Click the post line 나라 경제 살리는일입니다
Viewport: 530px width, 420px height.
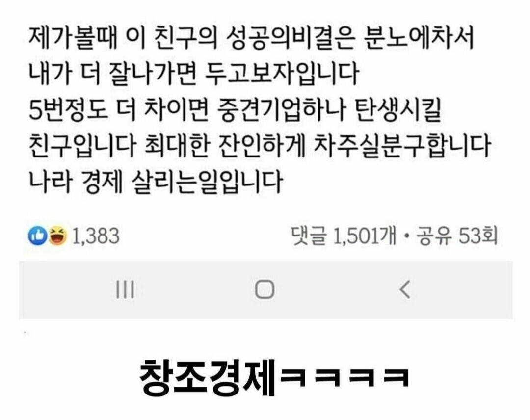point(156,183)
